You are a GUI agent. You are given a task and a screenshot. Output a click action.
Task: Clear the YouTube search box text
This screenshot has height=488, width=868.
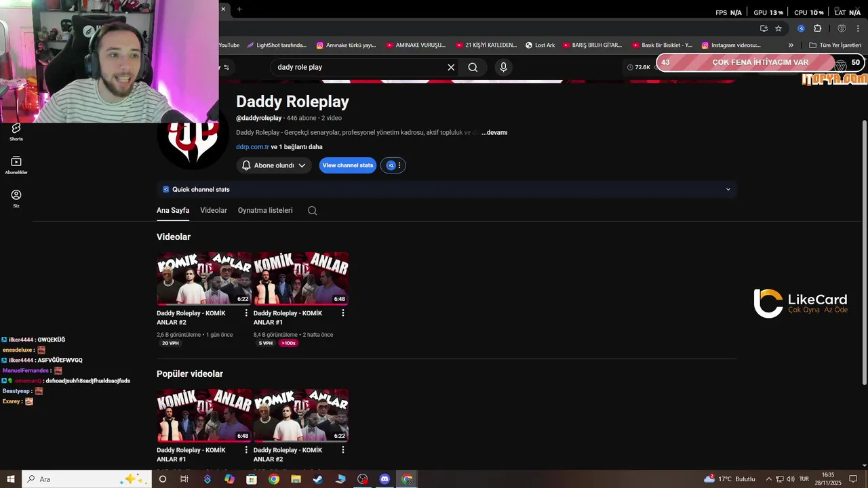451,67
